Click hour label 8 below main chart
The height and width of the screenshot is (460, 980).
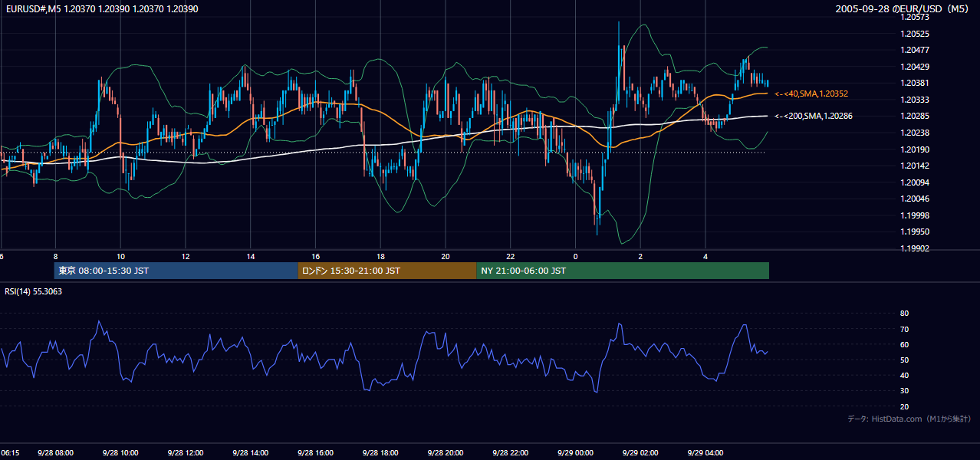[x=55, y=256]
